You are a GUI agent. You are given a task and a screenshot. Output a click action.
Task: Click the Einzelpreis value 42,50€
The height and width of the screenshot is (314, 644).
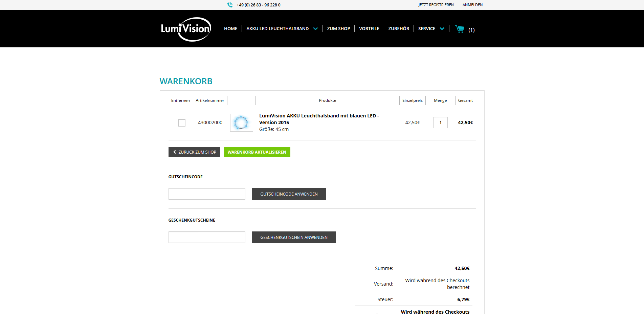413,122
